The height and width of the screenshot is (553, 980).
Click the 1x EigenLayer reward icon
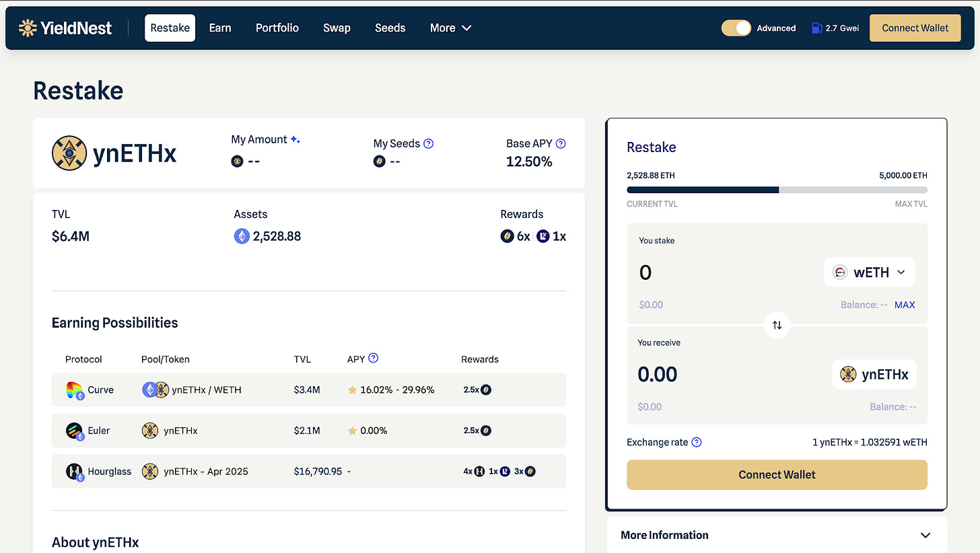(542, 236)
